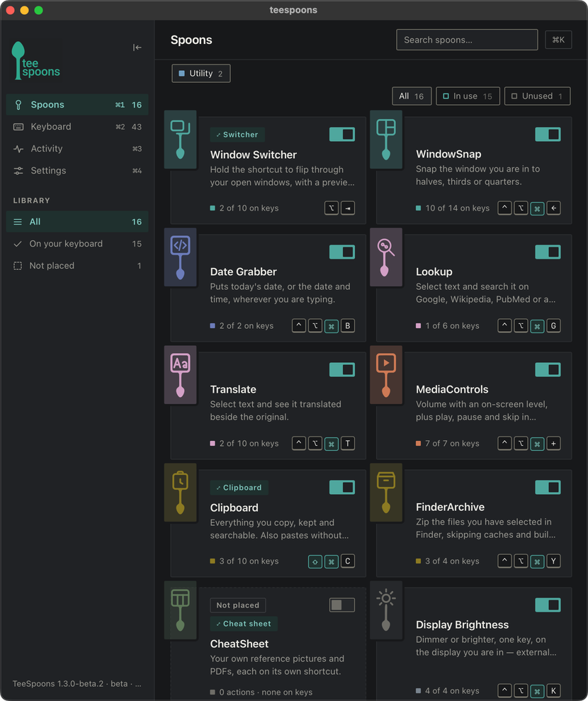Open the Date Grabber code spoon icon

pos(180,257)
